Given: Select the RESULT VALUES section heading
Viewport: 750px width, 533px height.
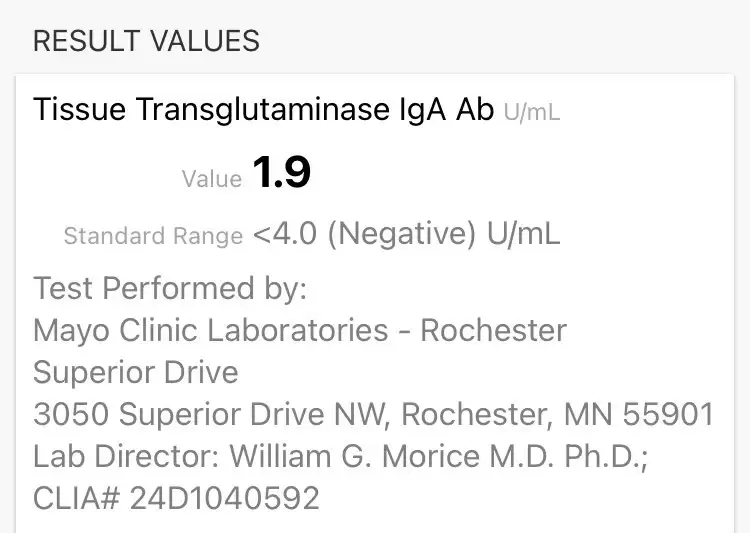Looking at the screenshot, I should point(146,41).
